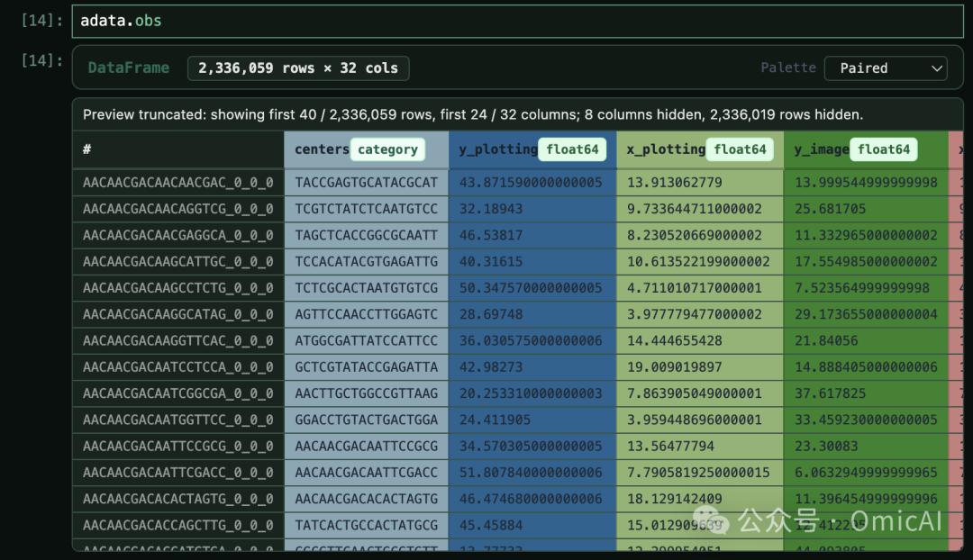This screenshot has width=973, height=560.
Task: Select the centers column header
Action: [366, 149]
